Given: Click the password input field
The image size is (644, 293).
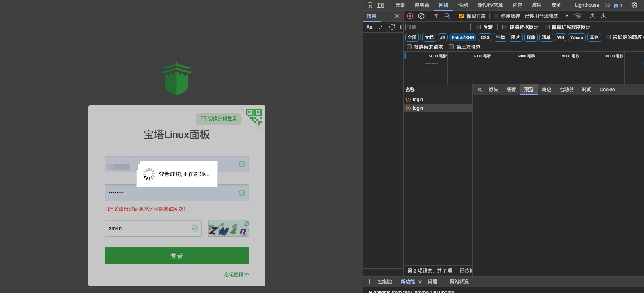Looking at the screenshot, I should pyautogui.click(x=177, y=193).
